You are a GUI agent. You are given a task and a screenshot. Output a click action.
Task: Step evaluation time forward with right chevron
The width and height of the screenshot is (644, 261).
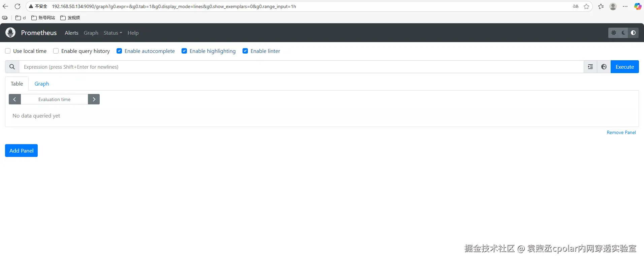point(94,99)
